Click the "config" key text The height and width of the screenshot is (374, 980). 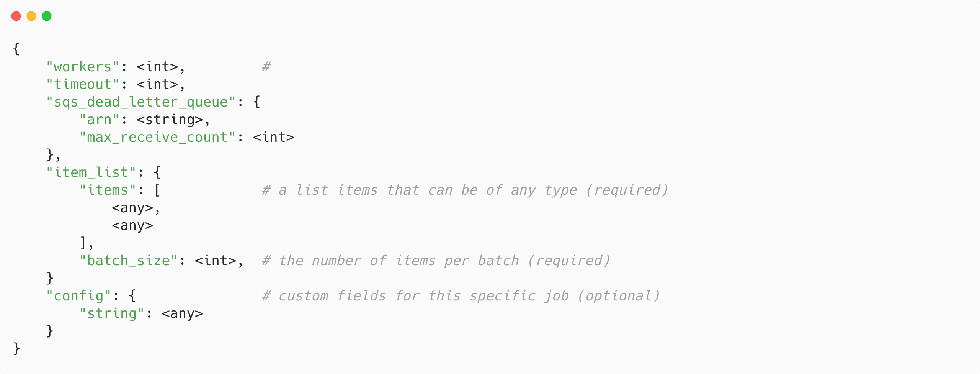coord(78,296)
